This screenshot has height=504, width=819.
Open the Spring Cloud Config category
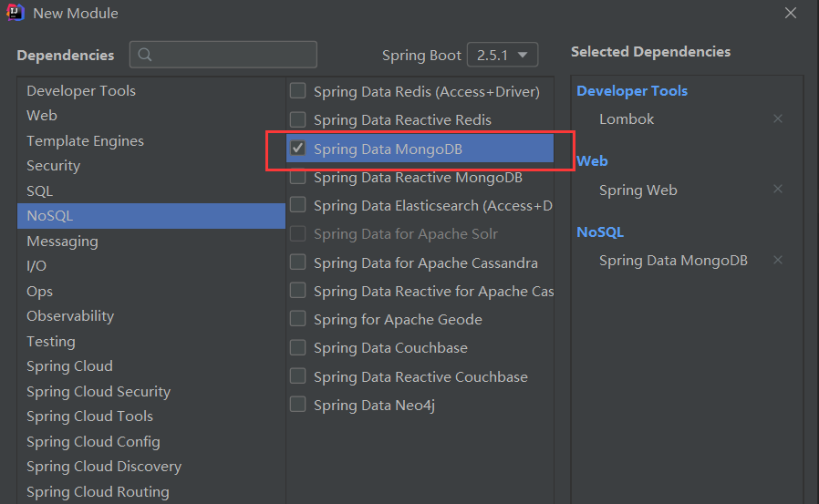coord(151,441)
